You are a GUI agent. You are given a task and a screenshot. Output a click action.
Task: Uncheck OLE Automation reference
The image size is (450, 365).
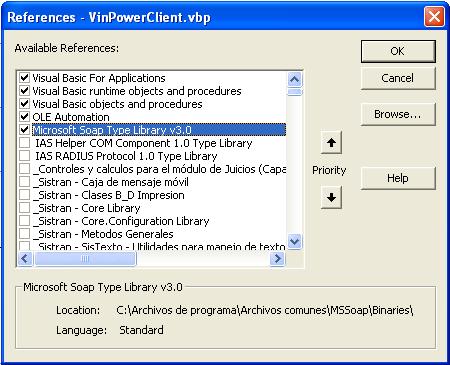pyautogui.click(x=24, y=117)
